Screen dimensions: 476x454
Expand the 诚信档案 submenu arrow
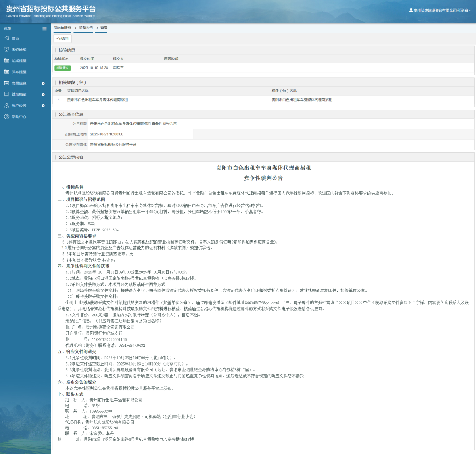coord(43,94)
